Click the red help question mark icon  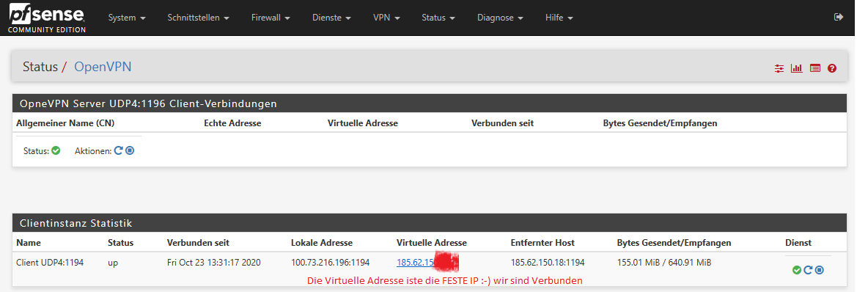coord(832,69)
